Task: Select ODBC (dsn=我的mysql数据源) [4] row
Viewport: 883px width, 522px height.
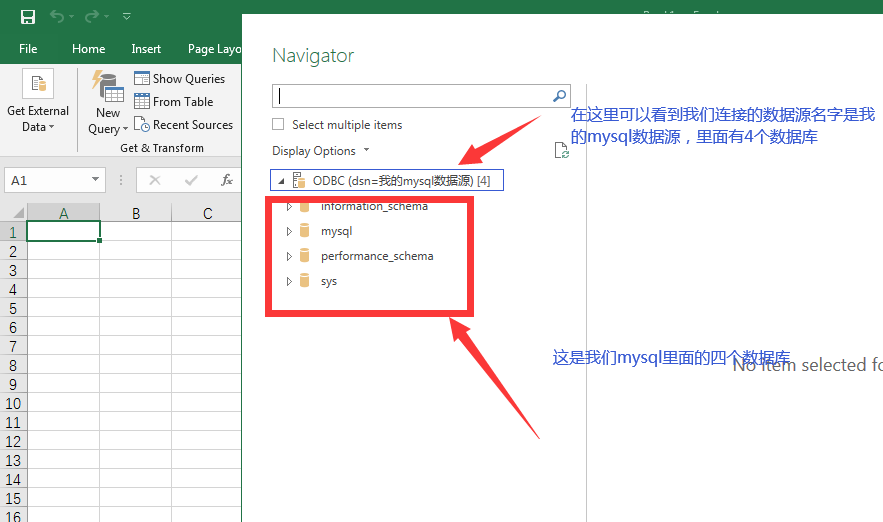Action: [x=387, y=180]
